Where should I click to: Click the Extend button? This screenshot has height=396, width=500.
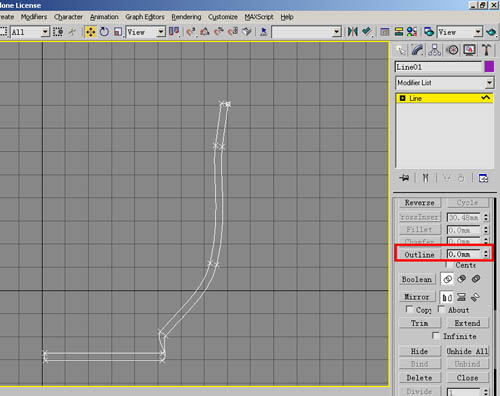click(467, 323)
